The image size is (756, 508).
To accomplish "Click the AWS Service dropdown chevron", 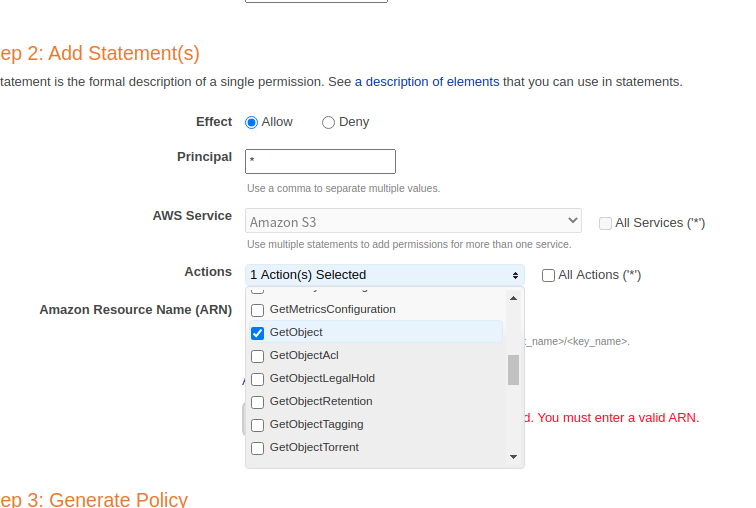I will pyautogui.click(x=572, y=220).
